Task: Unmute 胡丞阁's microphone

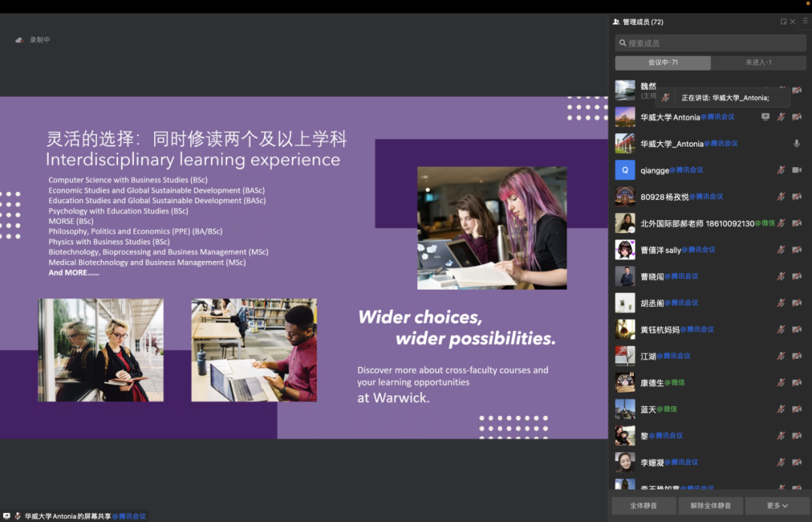Action: (781, 303)
